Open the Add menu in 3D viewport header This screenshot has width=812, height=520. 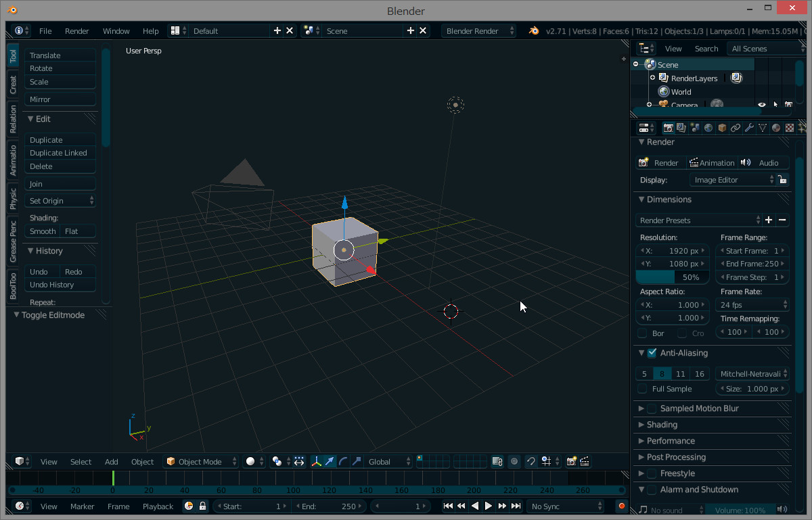112,462
